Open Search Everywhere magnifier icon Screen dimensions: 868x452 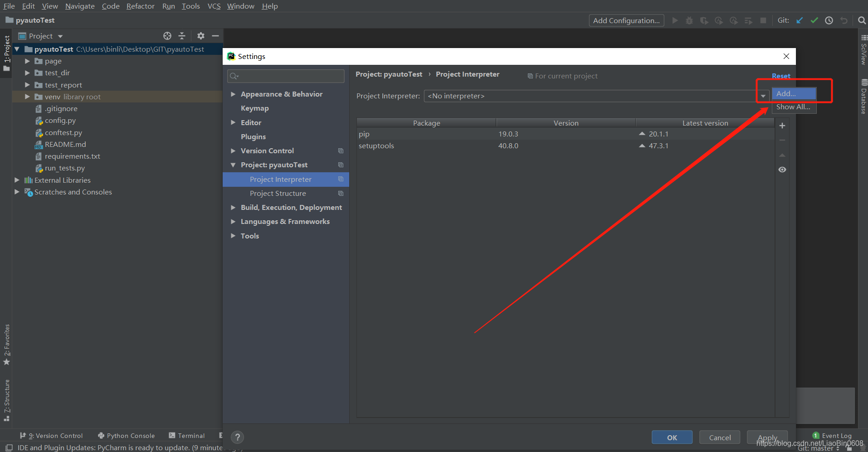tap(862, 20)
